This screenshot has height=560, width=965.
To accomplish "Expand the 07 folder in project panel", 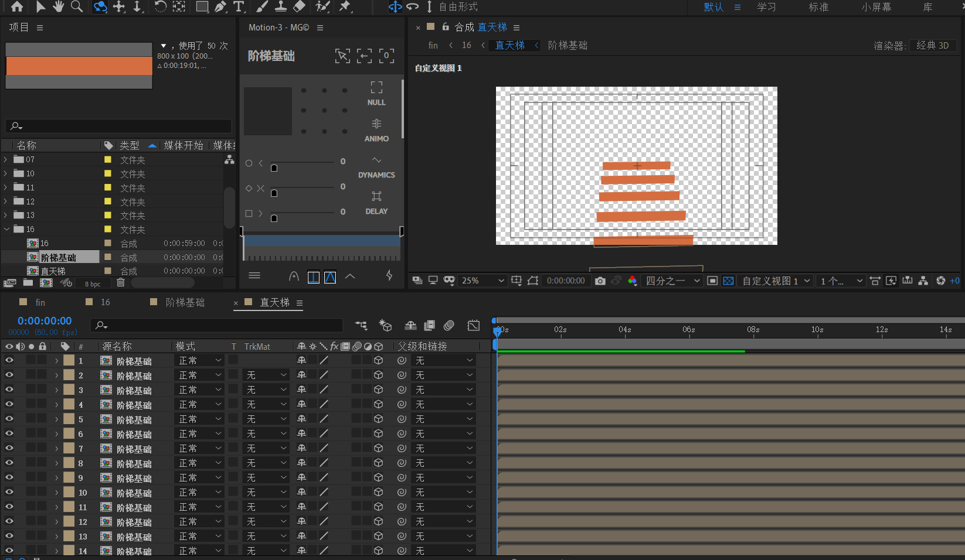I will coord(6,159).
